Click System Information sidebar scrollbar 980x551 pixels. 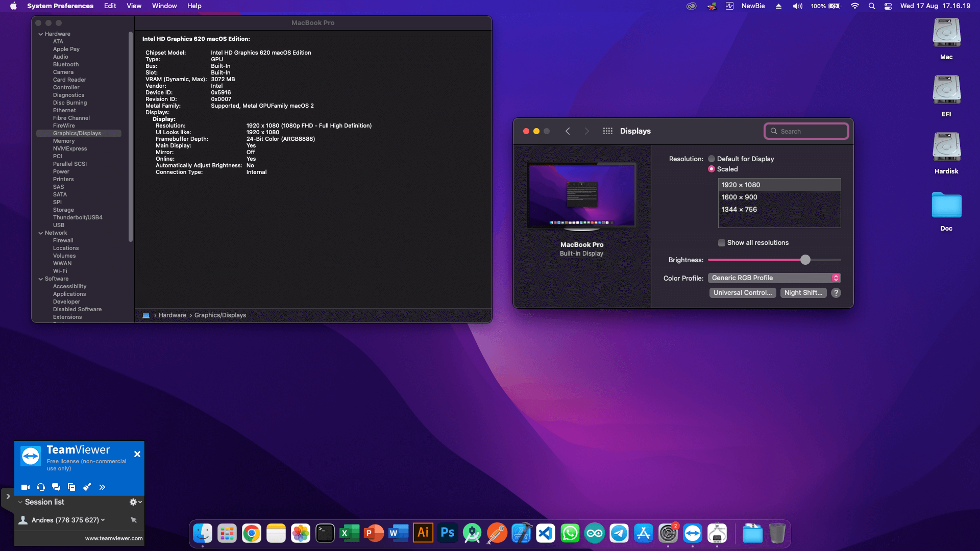pyautogui.click(x=131, y=137)
